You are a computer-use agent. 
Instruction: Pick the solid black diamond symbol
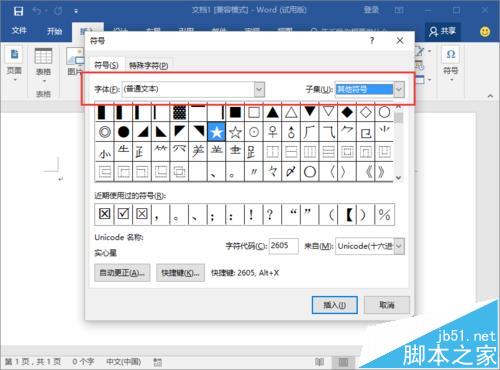click(x=347, y=112)
